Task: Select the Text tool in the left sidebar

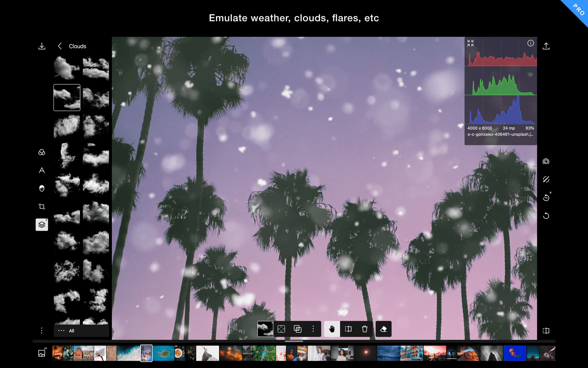Action: (42, 171)
